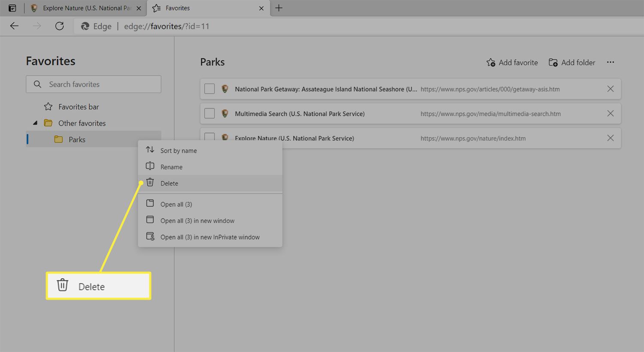The height and width of the screenshot is (352, 644).
Task: Collapse the Other favorites folder arrow
Action: point(35,123)
